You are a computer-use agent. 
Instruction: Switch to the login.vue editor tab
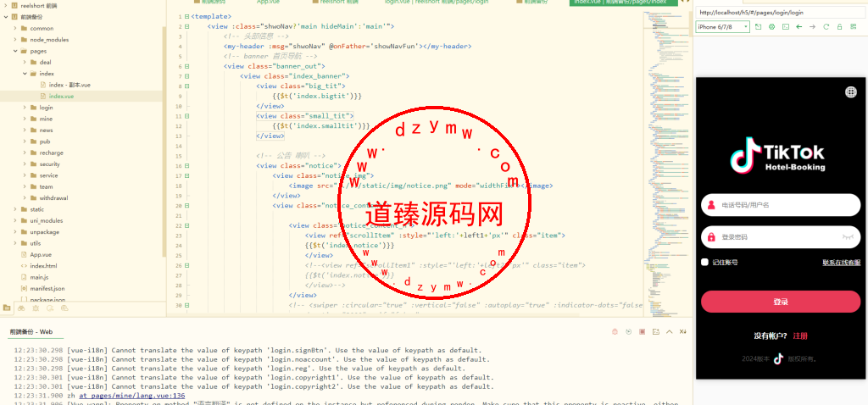pyautogui.click(x=437, y=3)
